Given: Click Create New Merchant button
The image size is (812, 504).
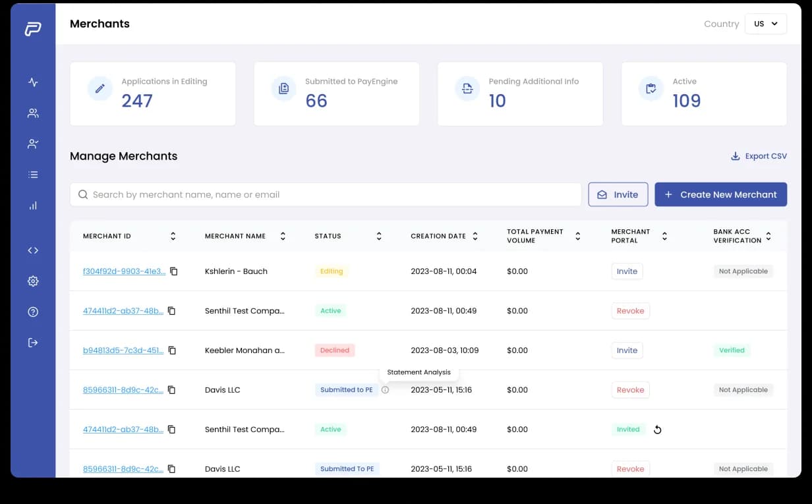Looking at the screenshot, I should point(721,194).
